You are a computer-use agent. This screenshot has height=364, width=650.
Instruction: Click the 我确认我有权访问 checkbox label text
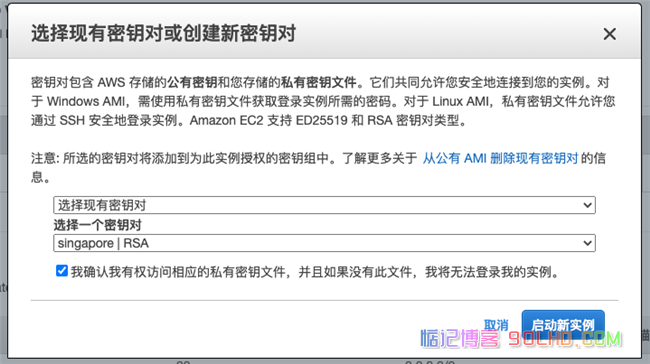coord(315,272)
